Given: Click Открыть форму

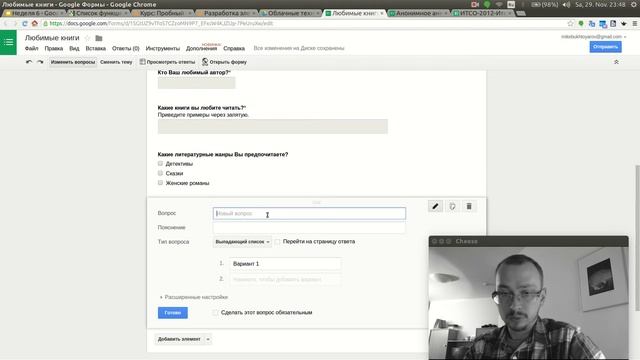Looking at the screenshot, I should click(x=224, y=62).
